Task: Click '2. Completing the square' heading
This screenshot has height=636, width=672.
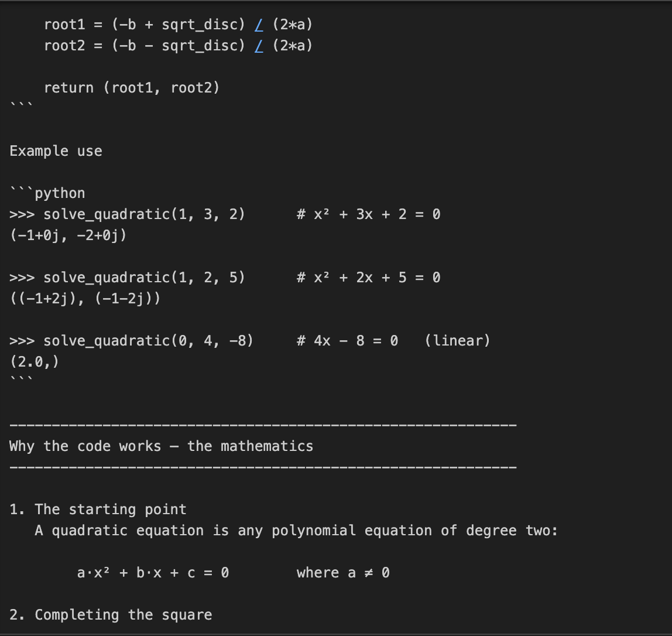Action: [x=111, y=615]
